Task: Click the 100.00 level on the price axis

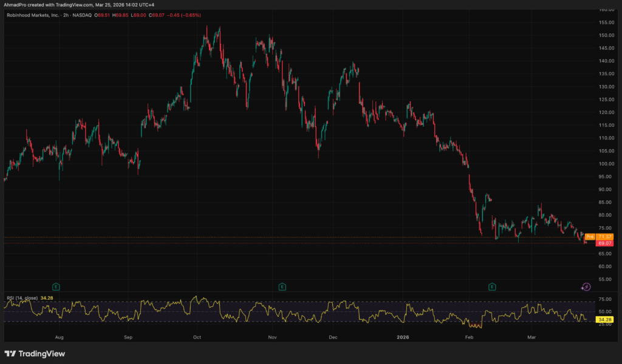Action: click(x=606, y=164)
